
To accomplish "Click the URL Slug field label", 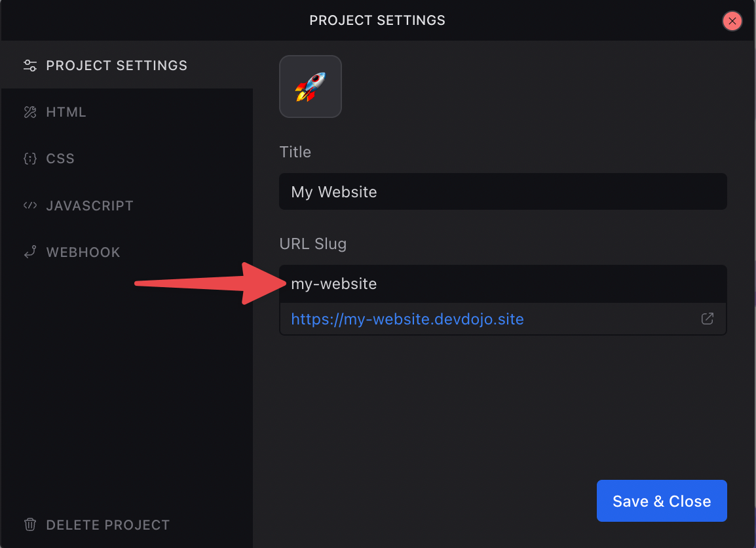I will click(313, 244).
